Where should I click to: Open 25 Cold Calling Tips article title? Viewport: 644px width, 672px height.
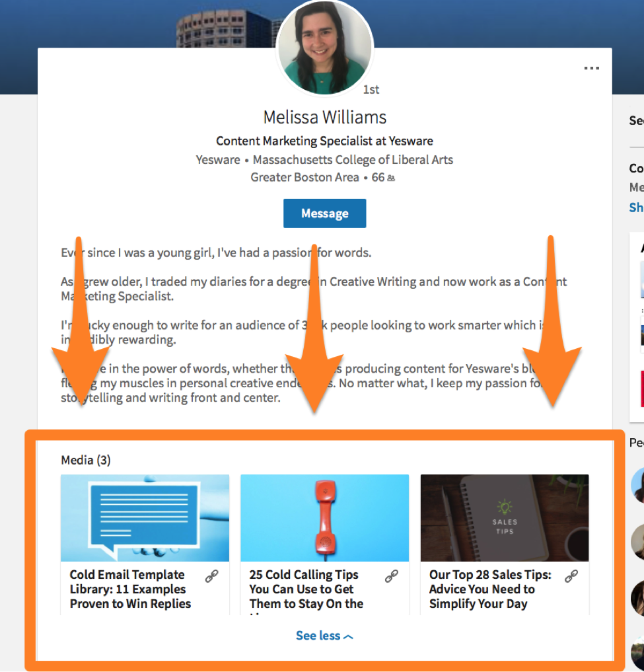pyautogui.click(x=304, y=589)
